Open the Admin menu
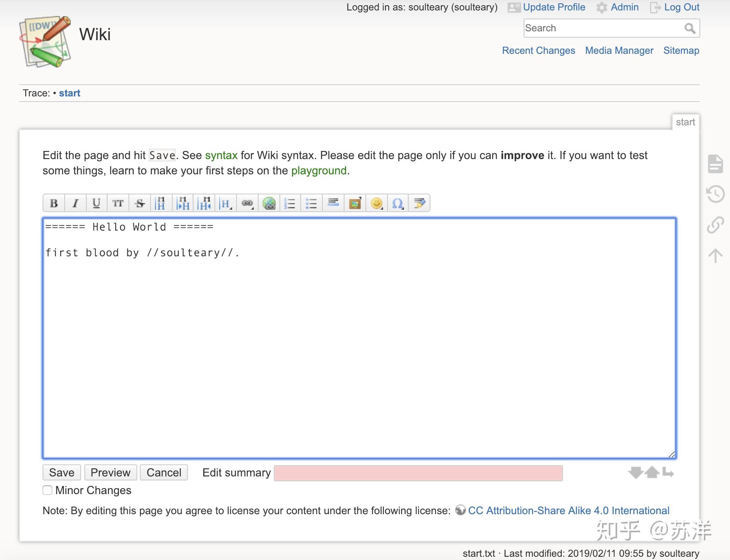The height and width of the screenshot is (560, 730). click(x=624, y=7)
